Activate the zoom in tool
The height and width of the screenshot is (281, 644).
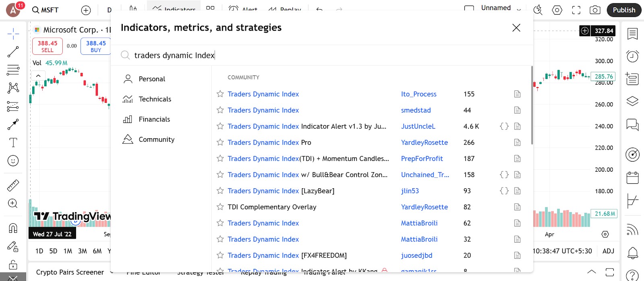13,204
